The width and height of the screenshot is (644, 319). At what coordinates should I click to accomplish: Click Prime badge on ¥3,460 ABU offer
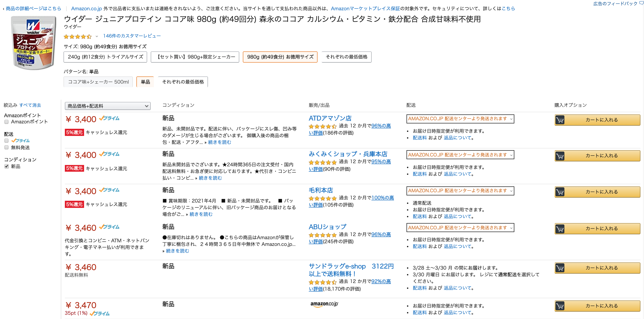(109, 227)
